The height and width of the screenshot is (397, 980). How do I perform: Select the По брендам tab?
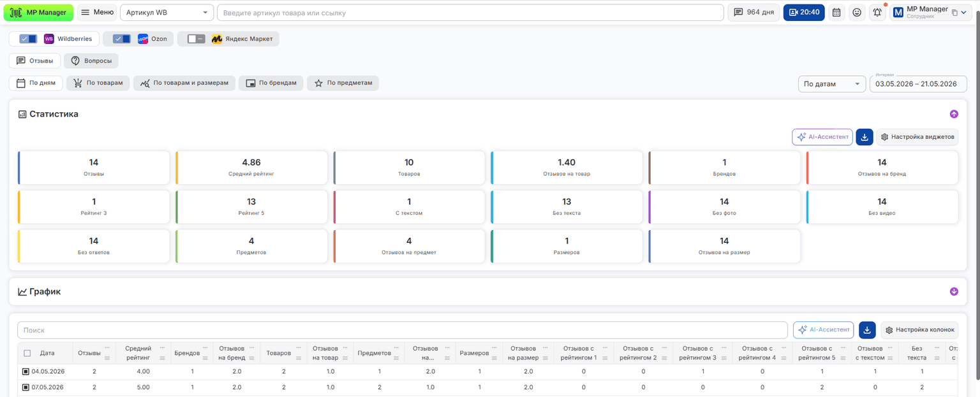tap(271, 83)
